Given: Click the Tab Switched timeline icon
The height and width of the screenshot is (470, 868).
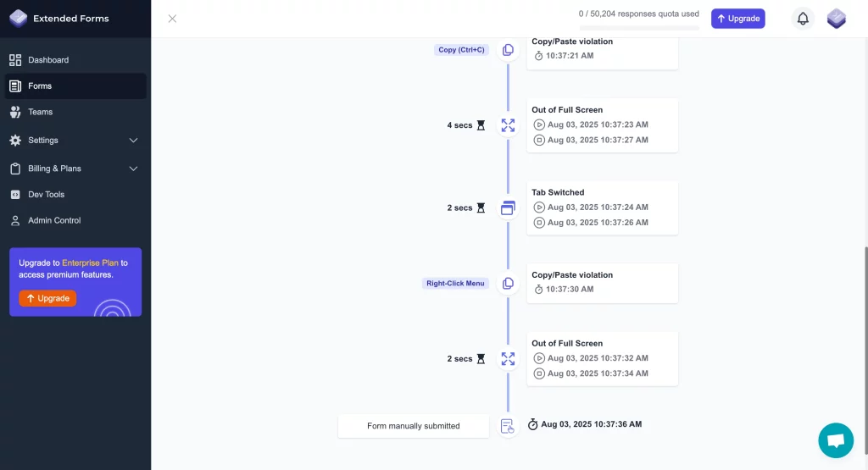Looking at the screenshot, I should (x=508, y=208).
